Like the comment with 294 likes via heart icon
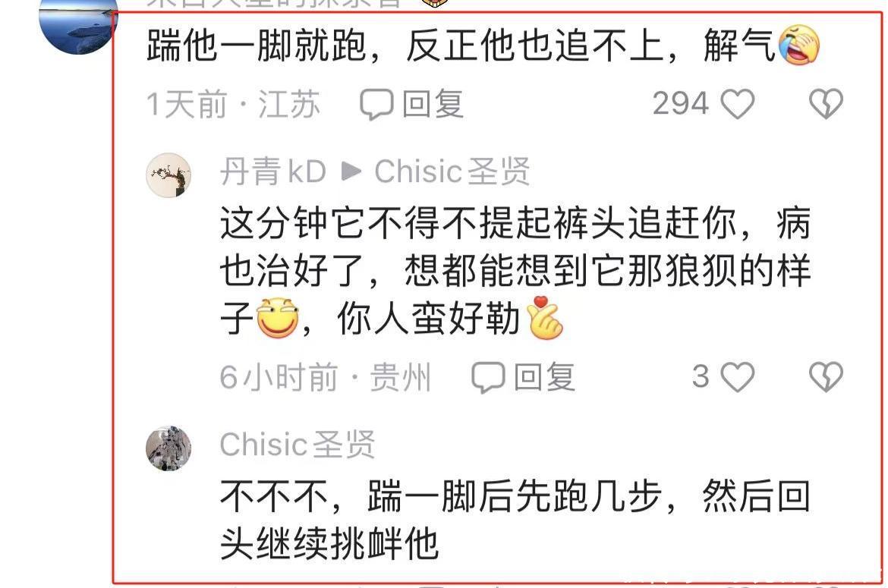This screenshot has width=888, height=588. point(738,104)
